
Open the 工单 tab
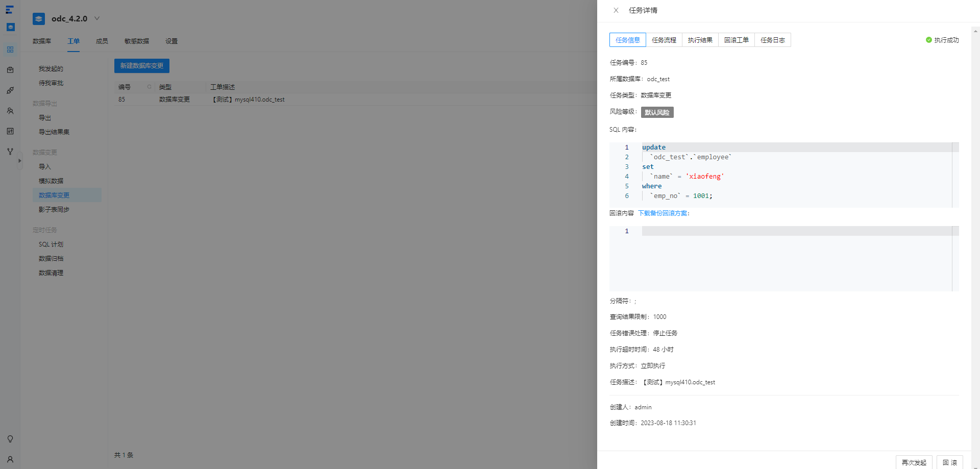coord(73,41)
